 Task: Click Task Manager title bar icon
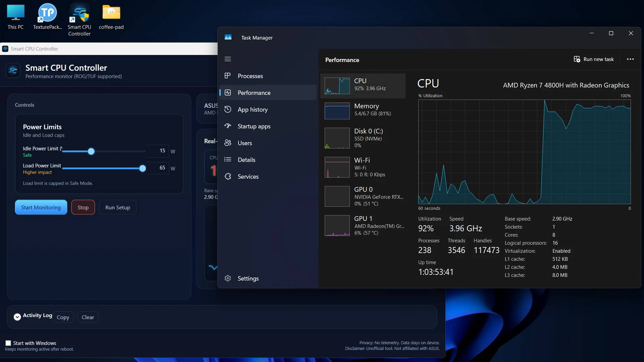click(228, 37)
